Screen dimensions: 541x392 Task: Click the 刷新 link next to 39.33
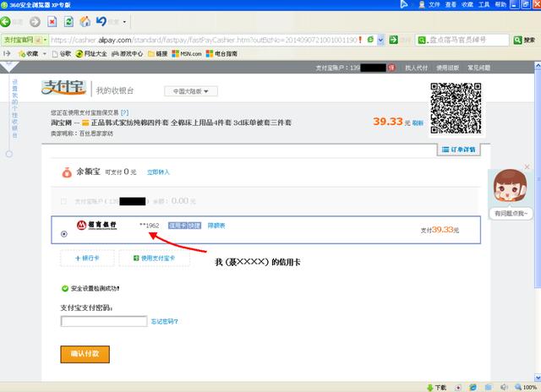pyautogui.click(x=418, y=122)
